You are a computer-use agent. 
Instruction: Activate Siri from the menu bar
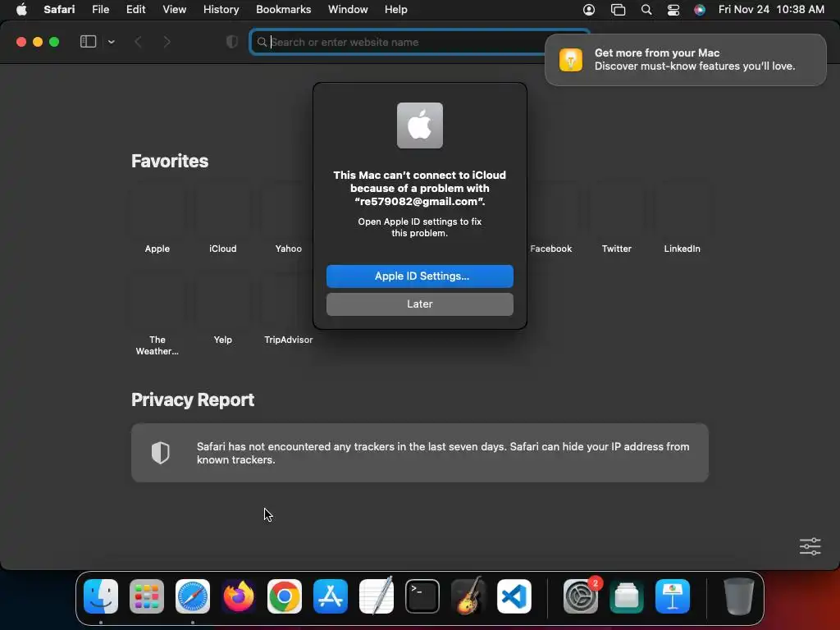699,10
